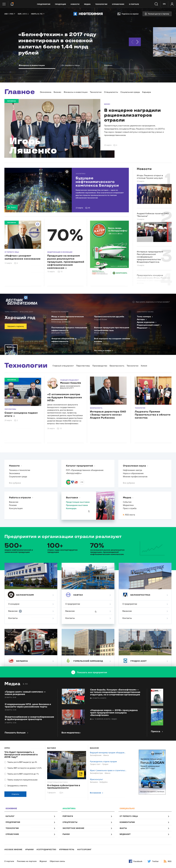Select poll option ВВП останутся на уровне 1,5-2%
The height and width of the screenshot is (868, 176).
(x=23, y=768)
